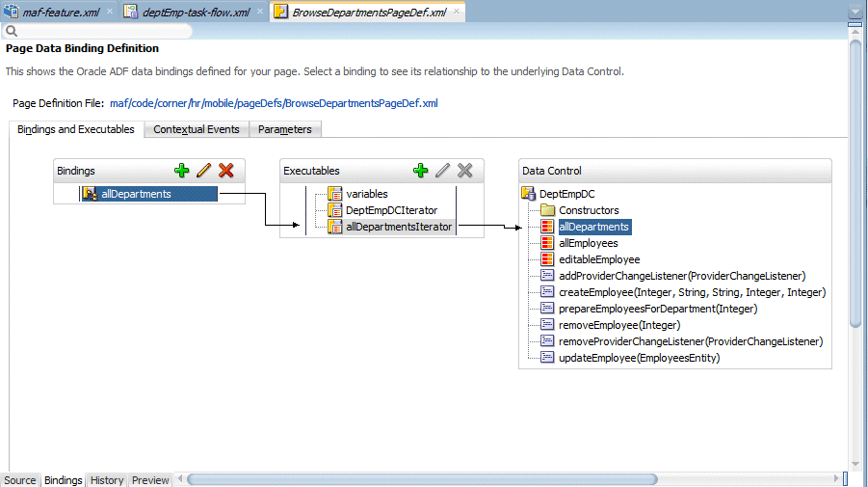Click the horizontal scrollbar thumb
The height and width of the screenshot is (487, 868).
tap(422, 479)
